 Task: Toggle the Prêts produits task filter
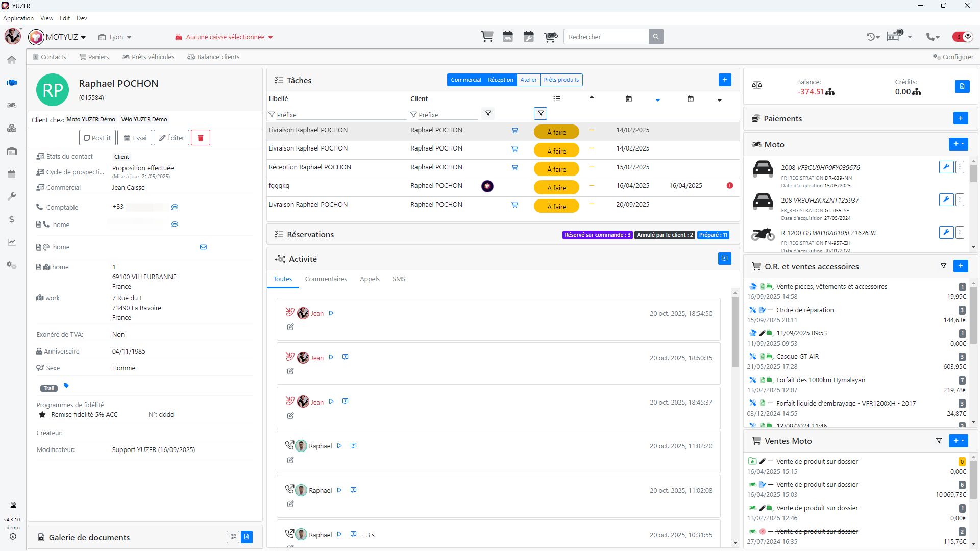(561, 80)
